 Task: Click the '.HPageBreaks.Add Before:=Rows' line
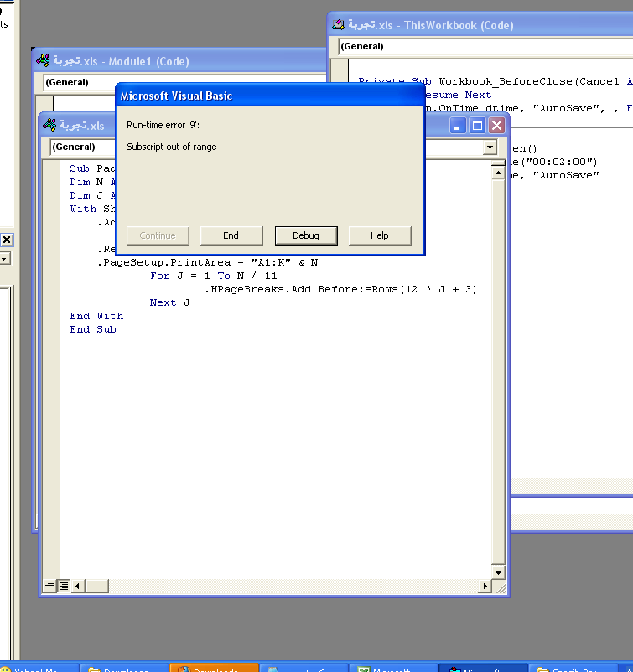tap(340, 289)
